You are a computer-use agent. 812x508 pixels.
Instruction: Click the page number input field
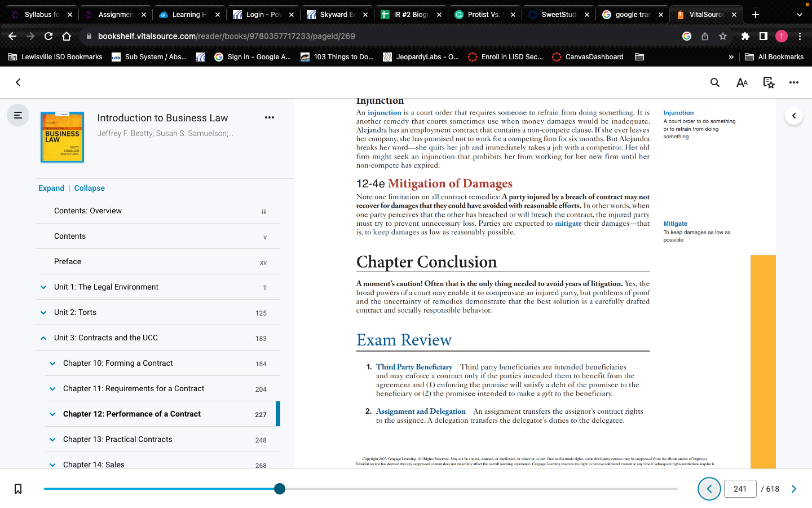pyautogui.click(x=740, y=489)
